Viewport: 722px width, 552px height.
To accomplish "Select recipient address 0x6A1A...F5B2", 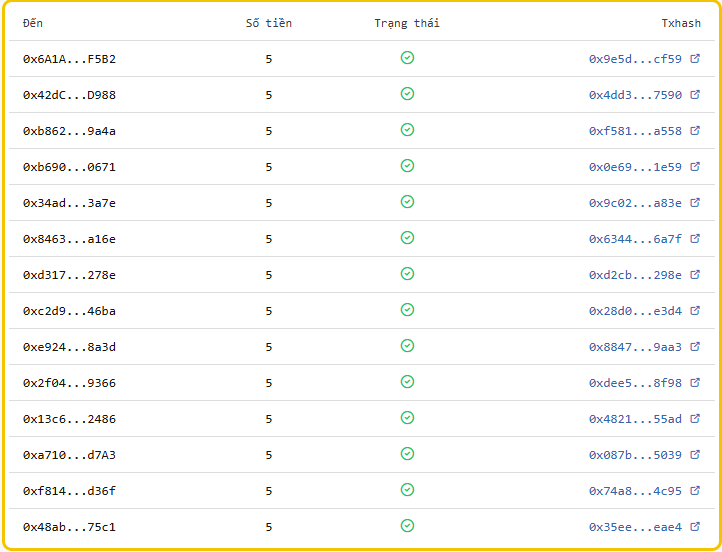I will point(69,59).
